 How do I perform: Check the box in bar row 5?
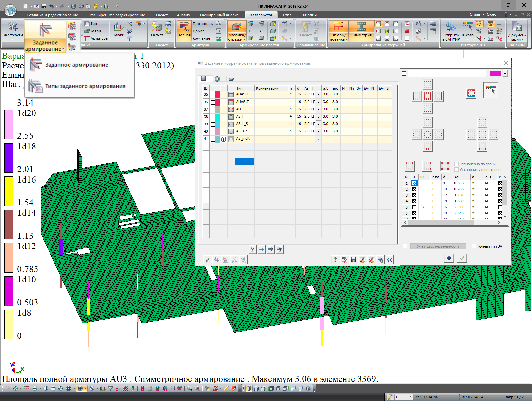click(x=414, y=207)
